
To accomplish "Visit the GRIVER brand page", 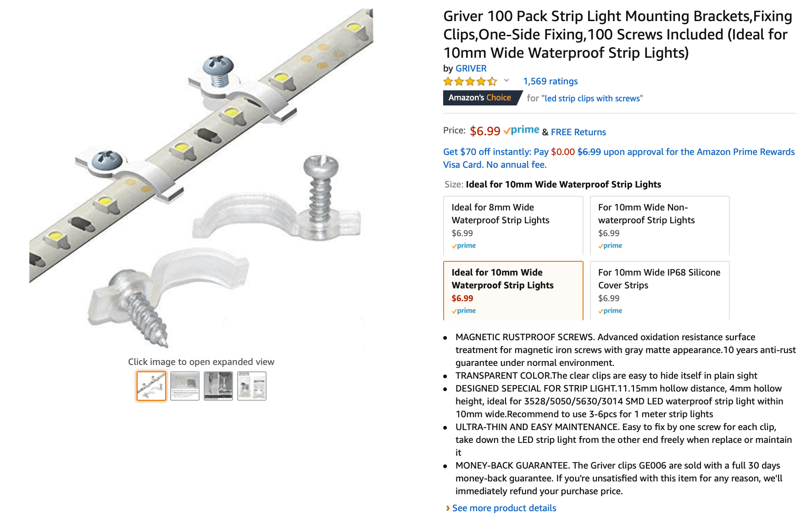I will click(471, 68).
